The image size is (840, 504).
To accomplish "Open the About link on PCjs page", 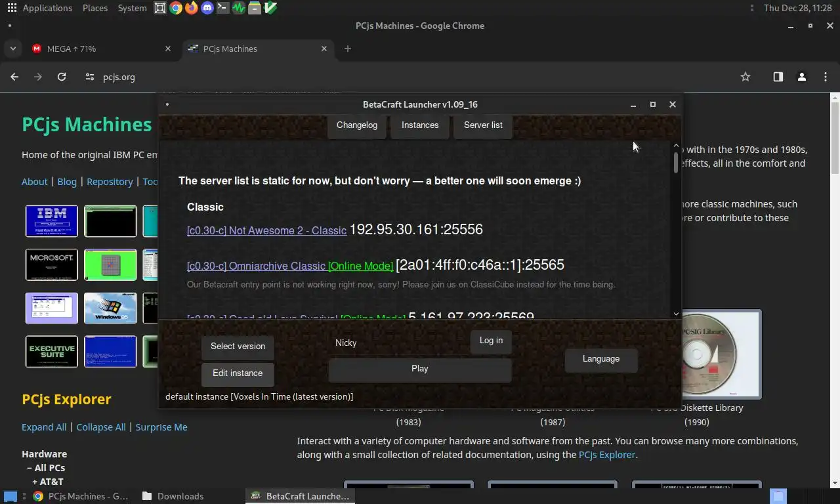I will pos(34,182).
